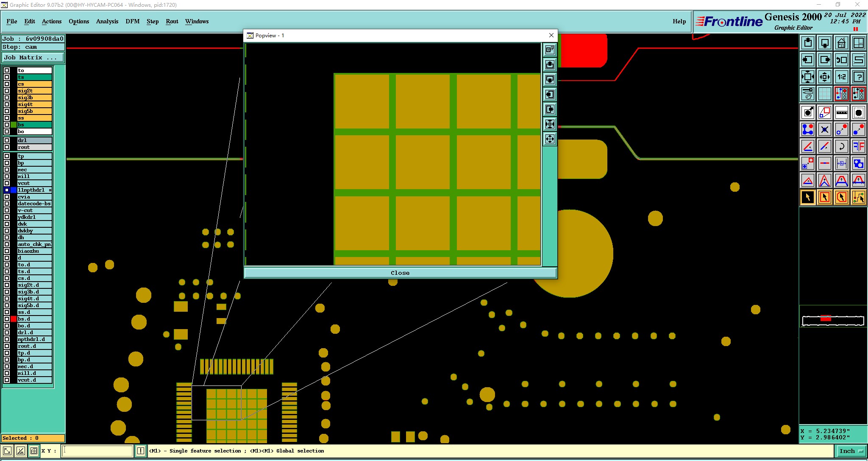Open the Job Matrix menu button
Viewport: 868px width, 461px height.
[x=33, y=58]
